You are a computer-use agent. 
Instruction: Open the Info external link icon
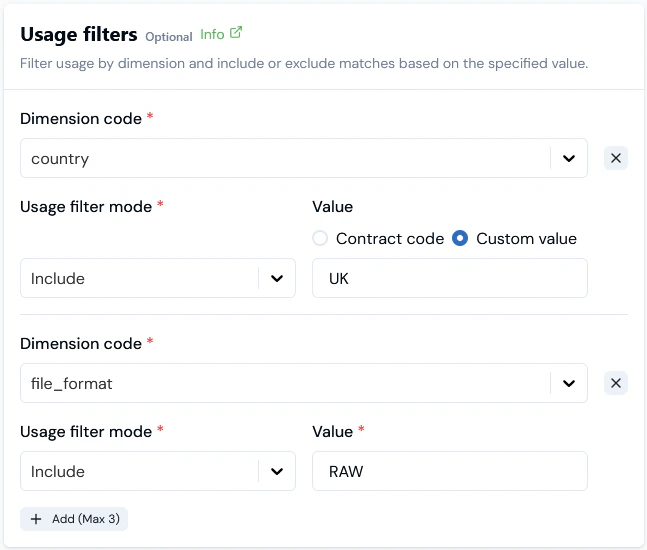pos(236,33)
